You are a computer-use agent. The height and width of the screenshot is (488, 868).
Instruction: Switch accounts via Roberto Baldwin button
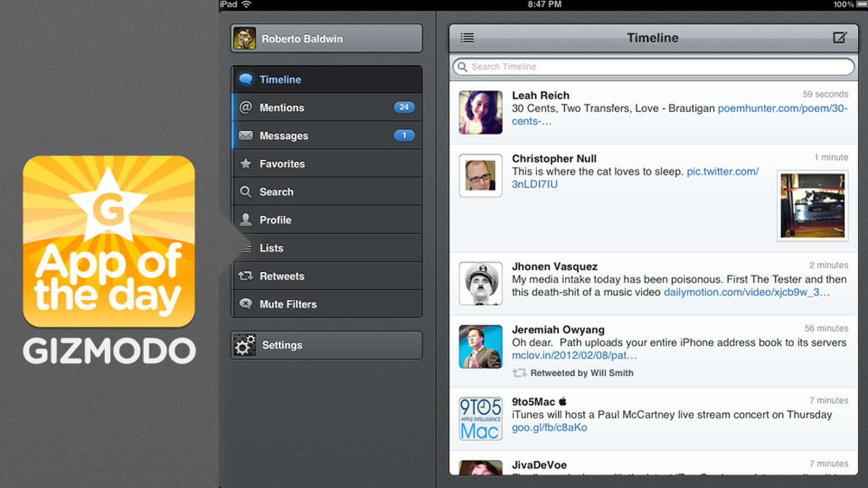tap(327, 38)
